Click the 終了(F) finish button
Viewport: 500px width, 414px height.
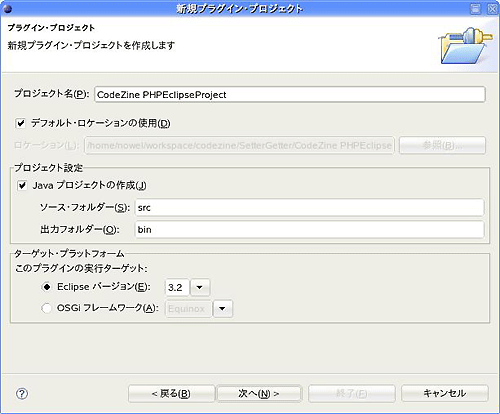(352, 394)
